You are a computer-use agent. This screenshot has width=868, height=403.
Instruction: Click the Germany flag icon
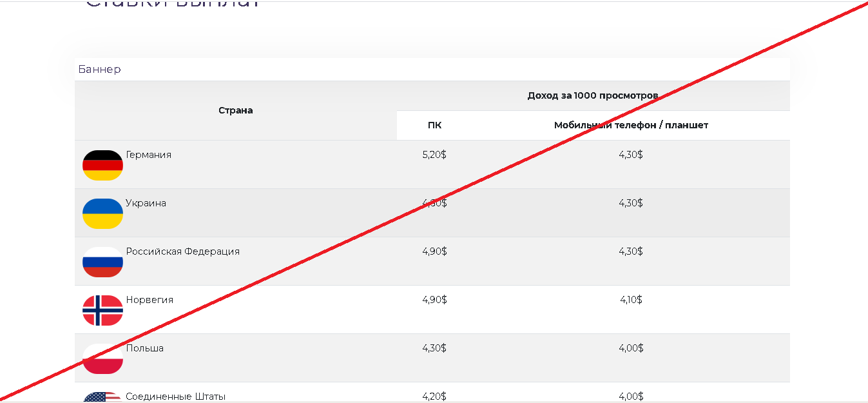pyautogui.click(x=102, y=165)
